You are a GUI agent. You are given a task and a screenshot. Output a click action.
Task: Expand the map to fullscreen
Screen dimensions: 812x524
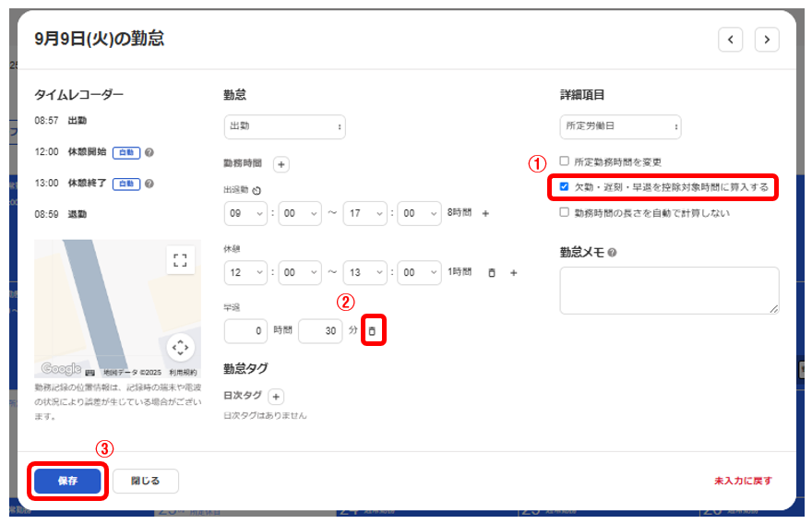[x=181, y=259]
